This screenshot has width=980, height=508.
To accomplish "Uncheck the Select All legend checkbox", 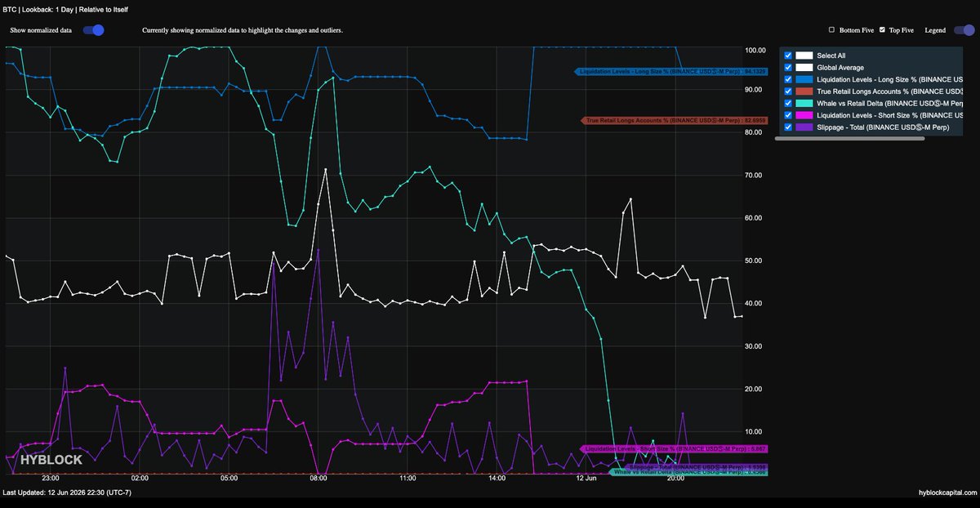I will [x=788, y=56].
